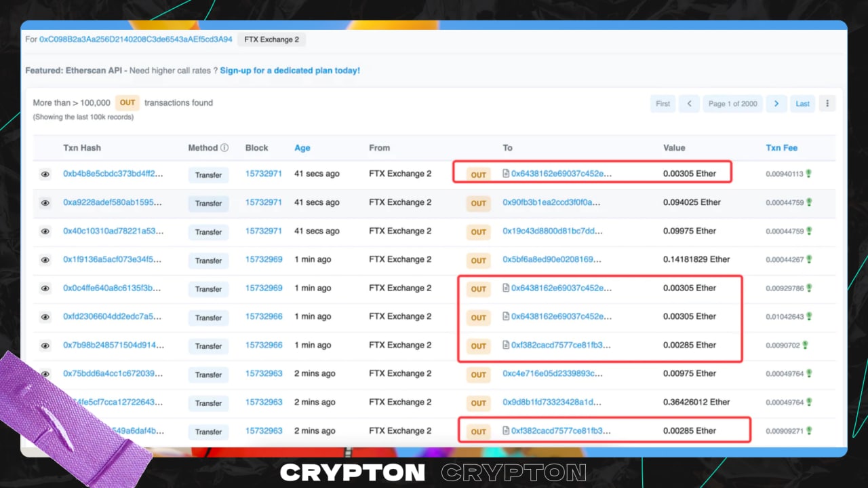868x488 pixels.
Task: Click the 0.14181829 Ether value
Action: pyautogui.click(x=696, y=259)
